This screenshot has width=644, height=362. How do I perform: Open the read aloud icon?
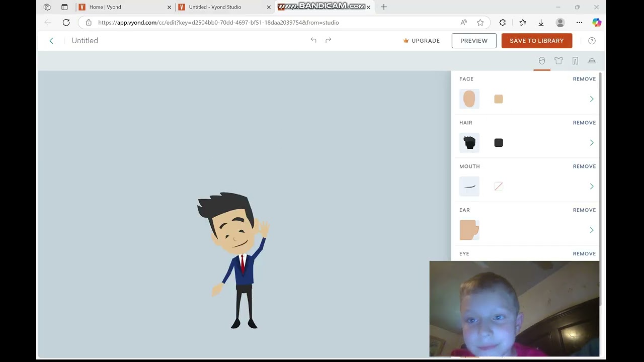[x=463, y=23]
